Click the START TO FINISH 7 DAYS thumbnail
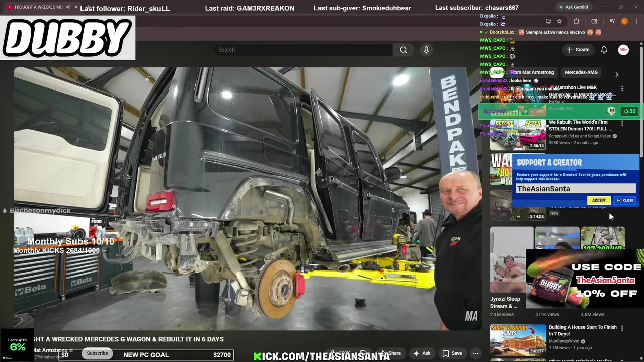This screenshot has height=362, width=644. [518, 340]
